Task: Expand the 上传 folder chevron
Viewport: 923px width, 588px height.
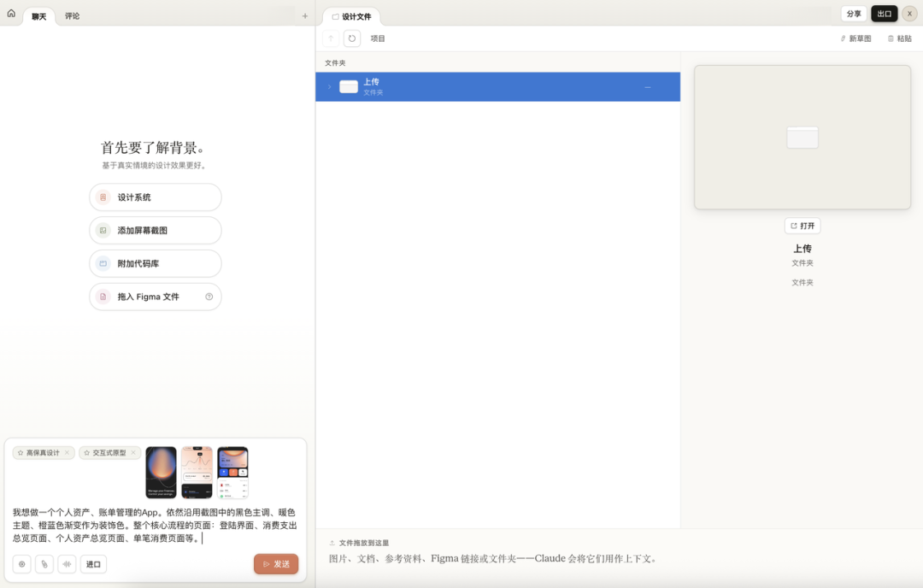Action: tap(329, 86)
